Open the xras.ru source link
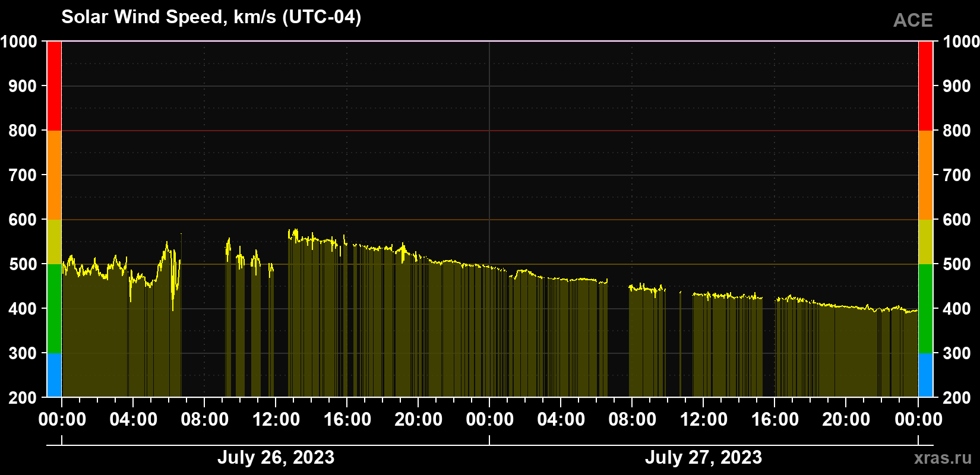Screen dimensions: 980x475 tap(943, 458)
